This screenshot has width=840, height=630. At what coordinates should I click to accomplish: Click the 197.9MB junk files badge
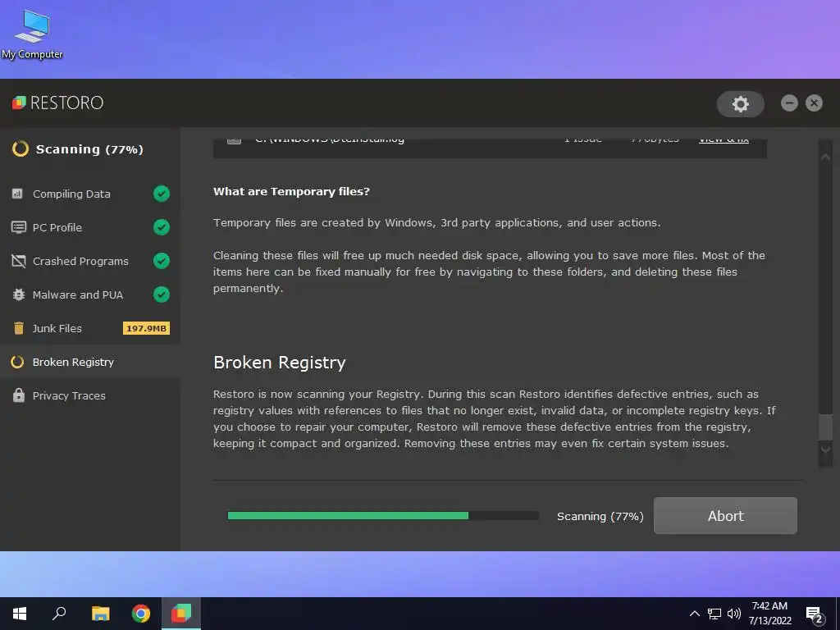146,328
